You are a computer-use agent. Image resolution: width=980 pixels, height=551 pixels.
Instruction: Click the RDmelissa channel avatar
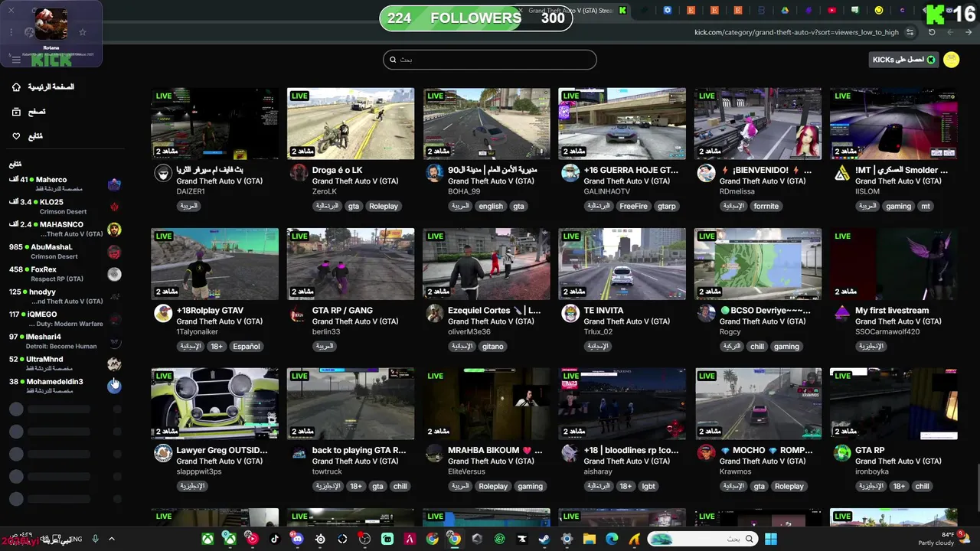click(x=706, y=173)
